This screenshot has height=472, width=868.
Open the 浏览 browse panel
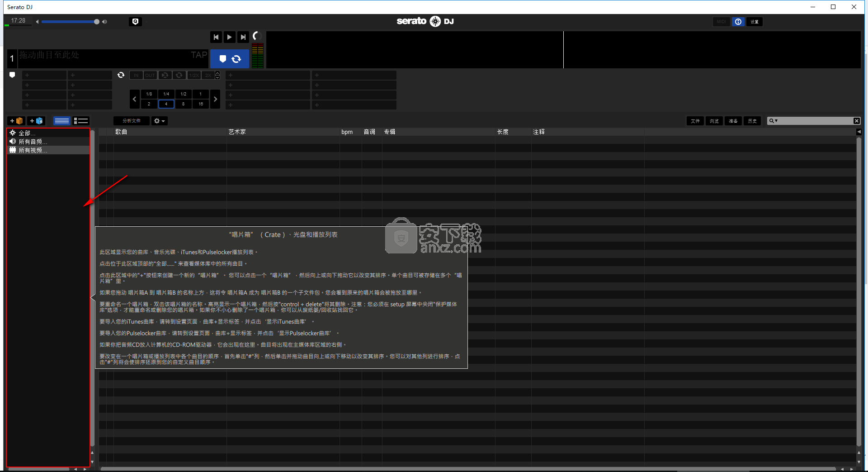714,121
